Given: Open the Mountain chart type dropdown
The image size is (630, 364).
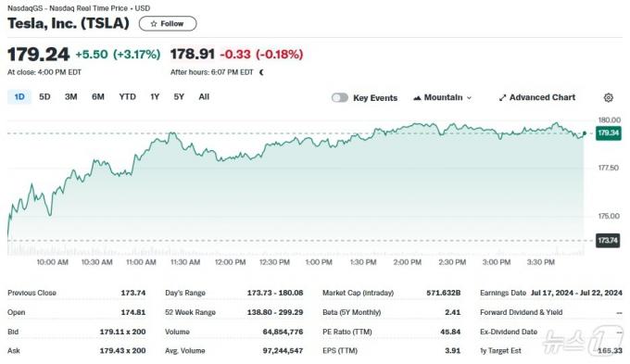Looking at the screenshot, I should (442, 97).
